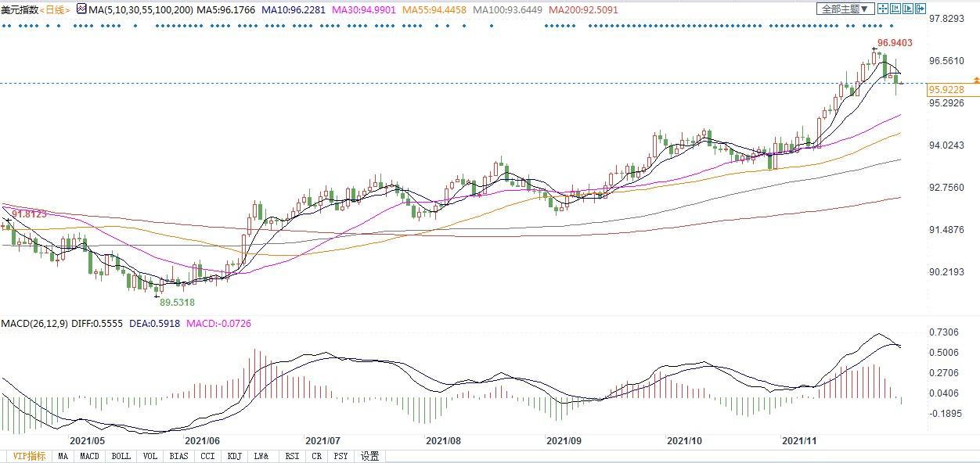The image size is (980, 463).
Task: Switch to the MACD indicator tab
Action: pyautogui.click(x=89, y=456)
